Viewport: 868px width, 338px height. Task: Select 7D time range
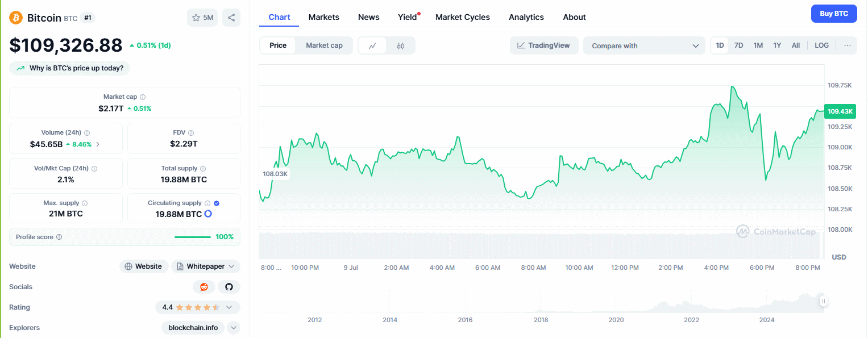click(x=739, y=45)
